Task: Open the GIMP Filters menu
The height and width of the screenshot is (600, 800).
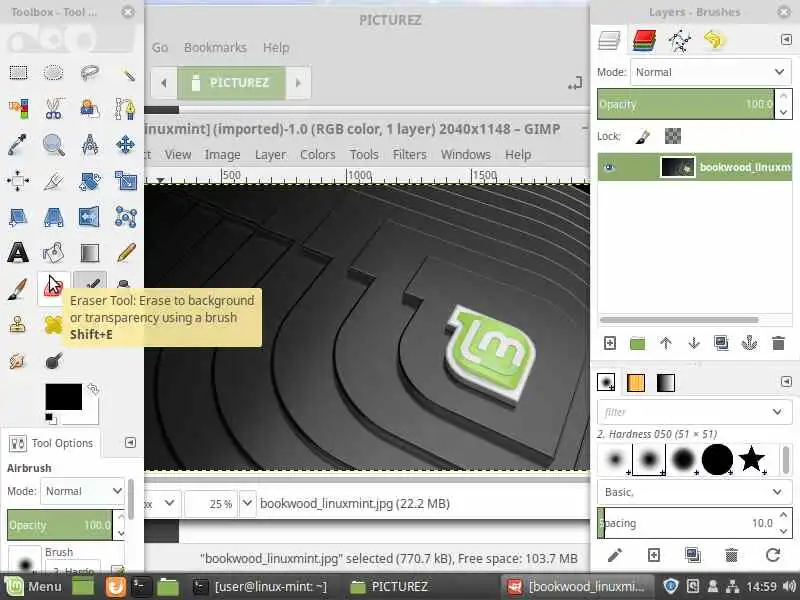Action: click(409, 154)
